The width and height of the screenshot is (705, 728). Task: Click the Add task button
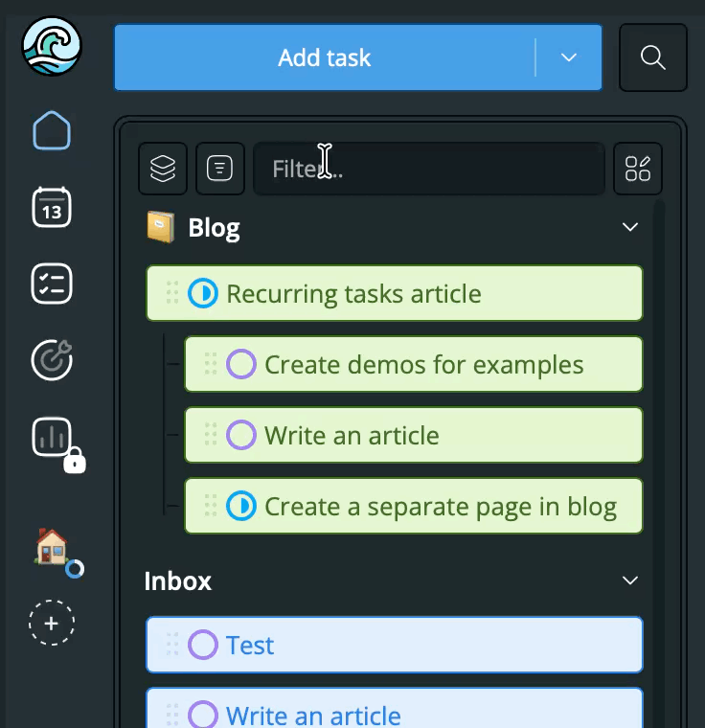325,57
